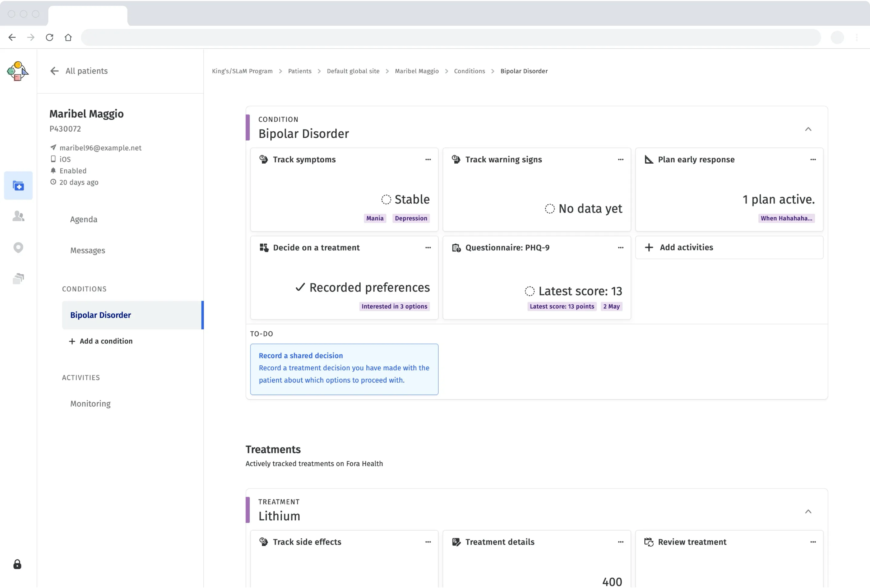Open the team members icon in sidebar

pos(18,216)
